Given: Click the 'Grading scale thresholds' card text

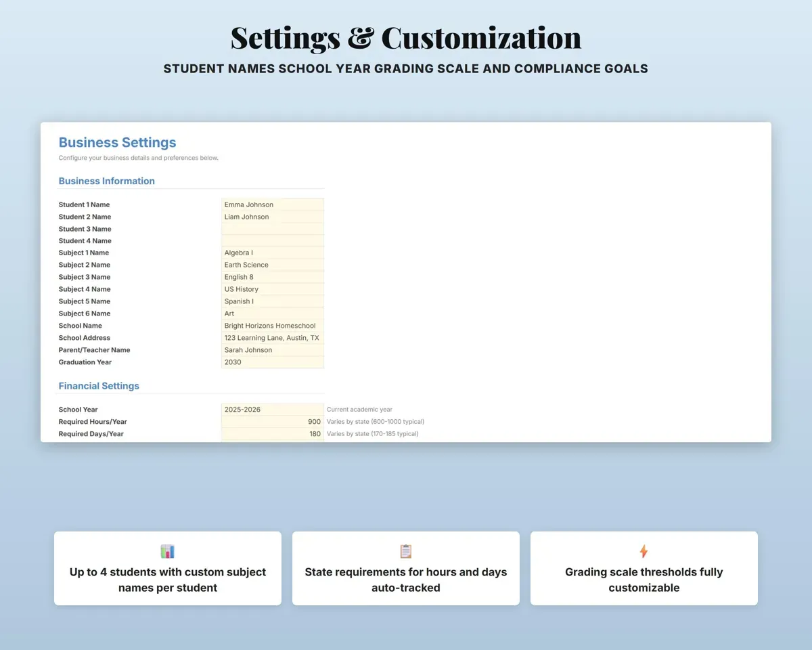Looking at the screenshot, I should [x=644, y=580].
